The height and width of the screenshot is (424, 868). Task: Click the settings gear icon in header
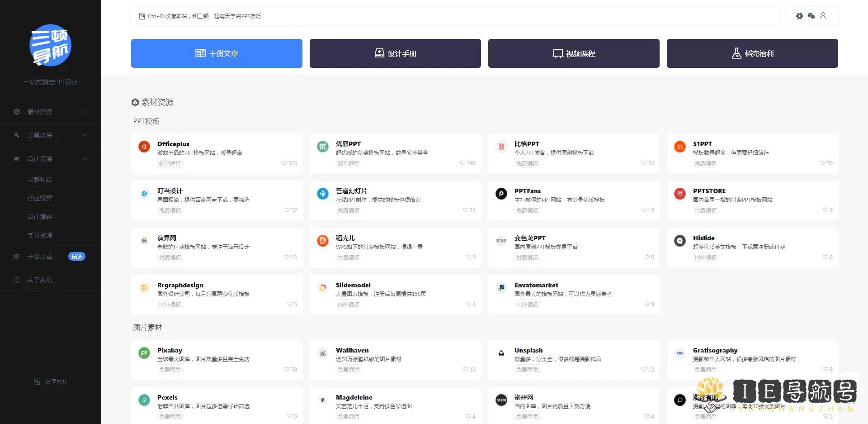tap(799, 16)
